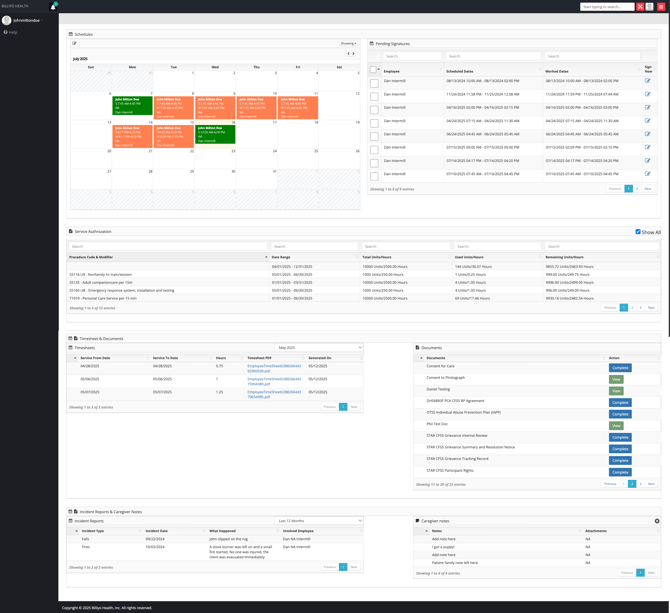Click the add caregiver note icon
This screenshot has width=670, height=613.
click(657, 521)
